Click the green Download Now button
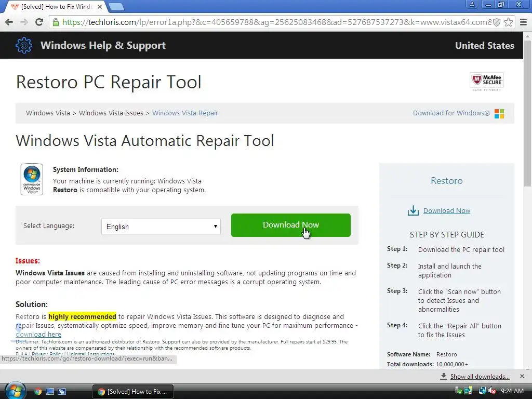Viewport: 532px width, 399px height. click(x=291, y=225)
